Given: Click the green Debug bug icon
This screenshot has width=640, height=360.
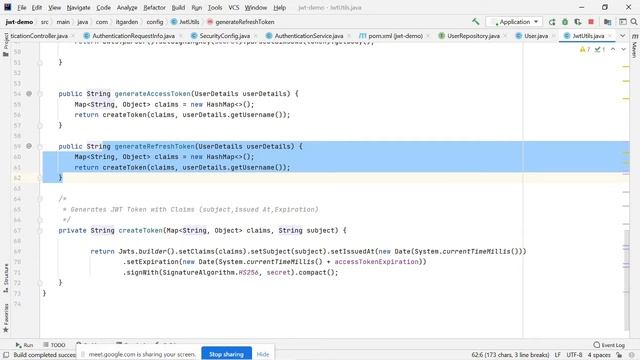Looking at the screenshot, I should click(565, 22).
